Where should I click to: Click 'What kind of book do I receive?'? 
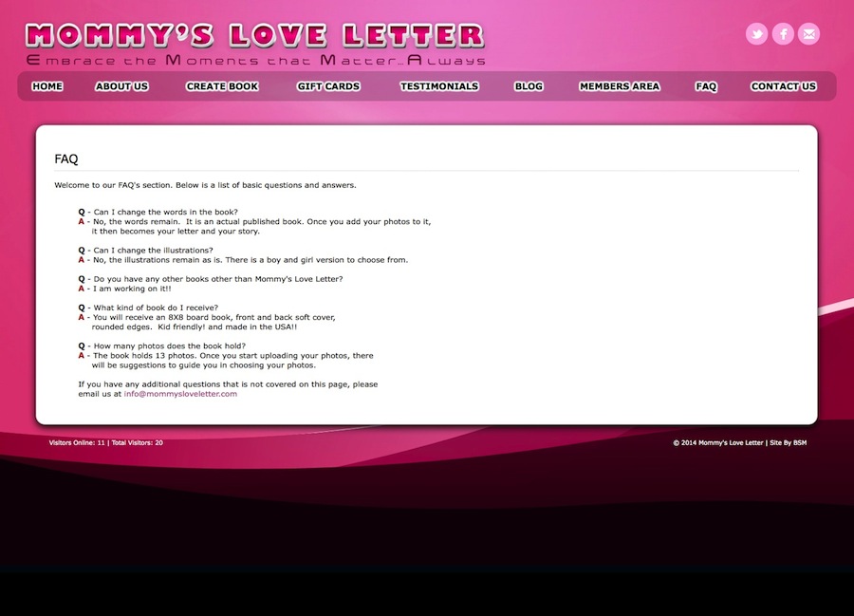coord(148,308)
